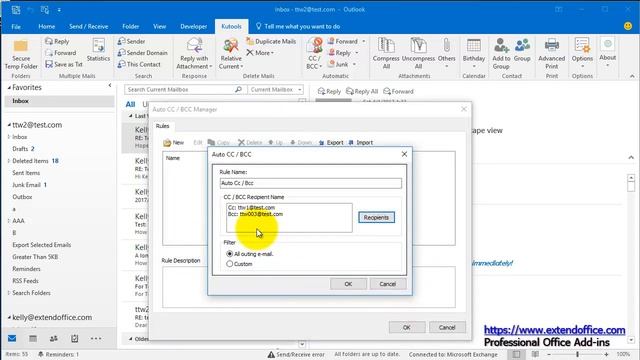The image size is (640, 360).
Task: Click the search magnifier icon
Action: [x=238, y=89]
